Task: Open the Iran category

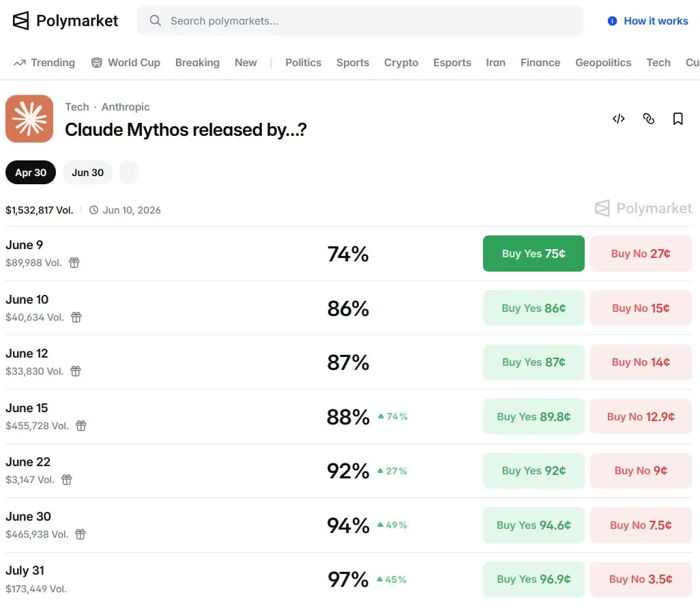Action: tap(495, 63)
